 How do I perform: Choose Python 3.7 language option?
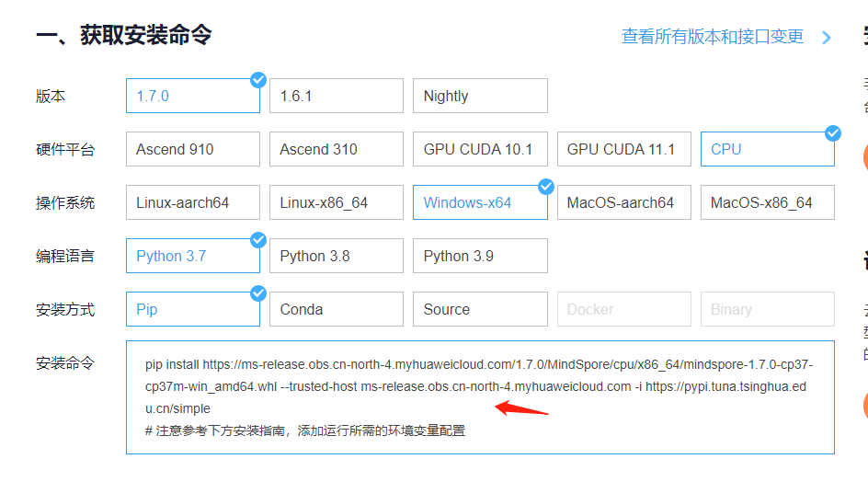(193, 256)
